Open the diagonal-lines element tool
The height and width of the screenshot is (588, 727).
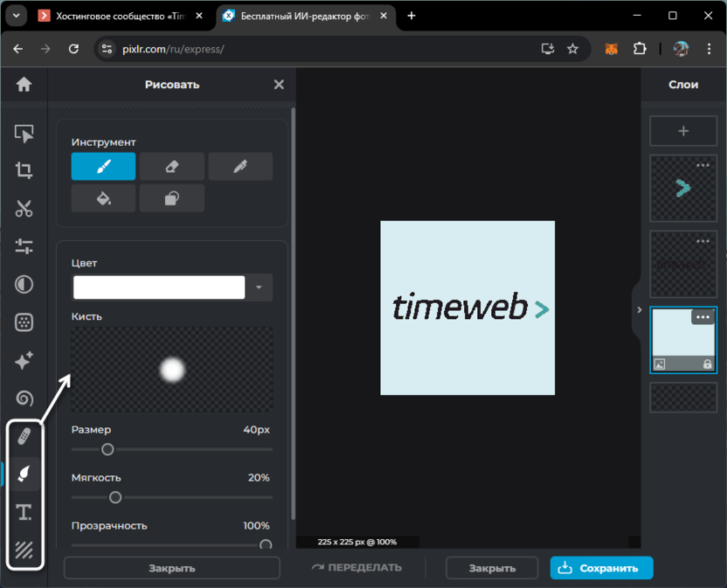pyautogui.click(x=24, y=550)
